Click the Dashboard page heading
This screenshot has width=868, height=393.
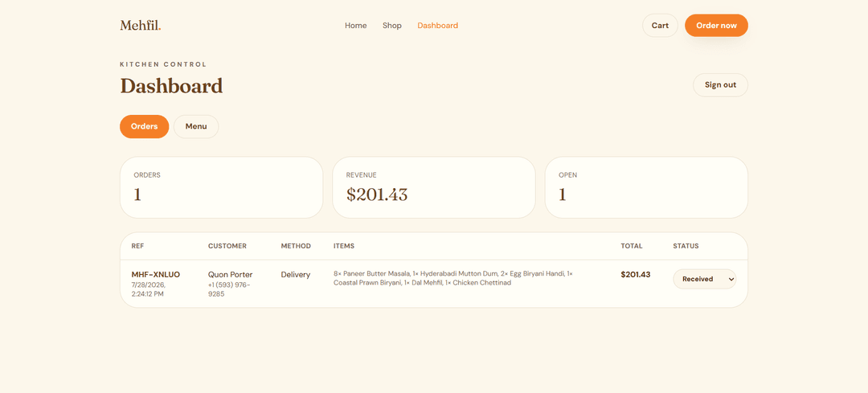tap(172, 86)
